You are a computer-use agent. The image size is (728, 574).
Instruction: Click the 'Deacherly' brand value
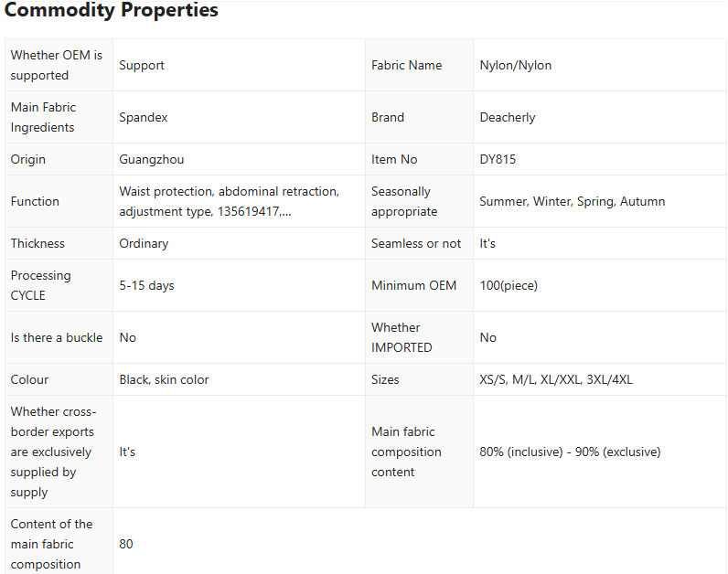tap(508, 117)
